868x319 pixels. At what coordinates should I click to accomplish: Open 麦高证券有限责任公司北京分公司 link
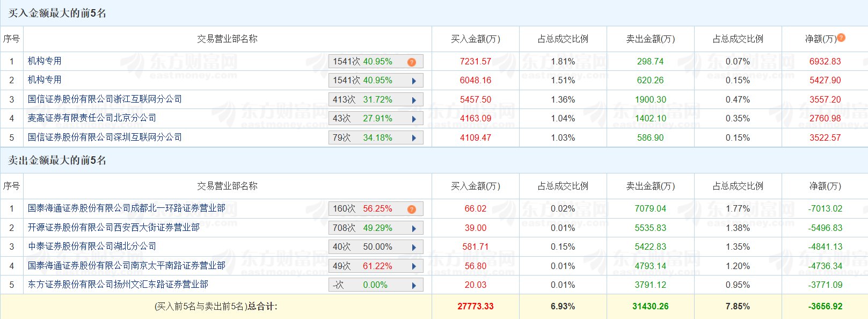click(x=92, y=118)
